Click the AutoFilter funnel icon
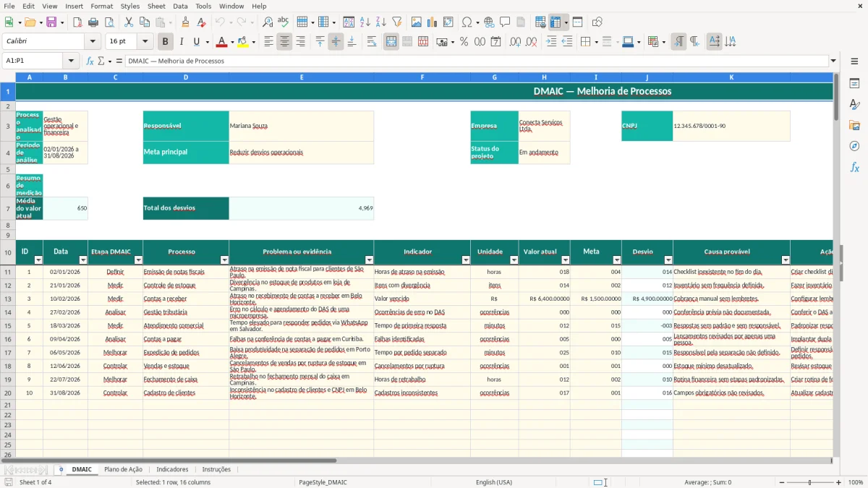 click(x=396, y=22)
